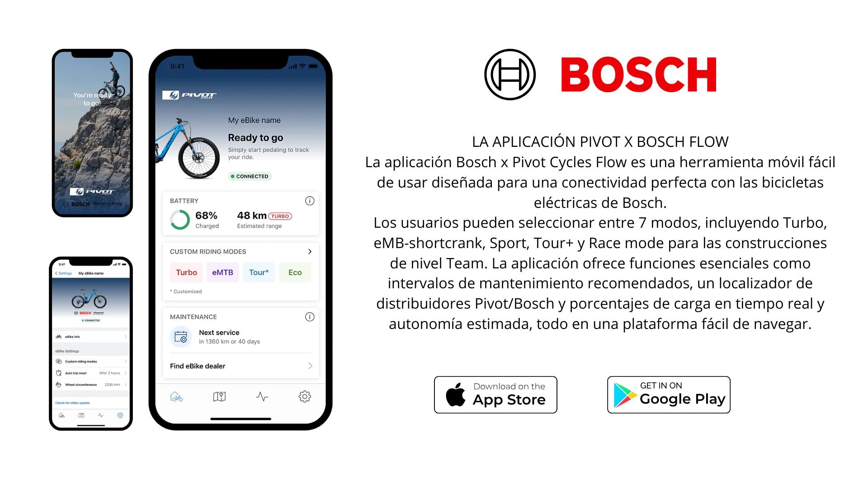Open the App Store download page
868x488 pixels.
[x=496, y=394]
